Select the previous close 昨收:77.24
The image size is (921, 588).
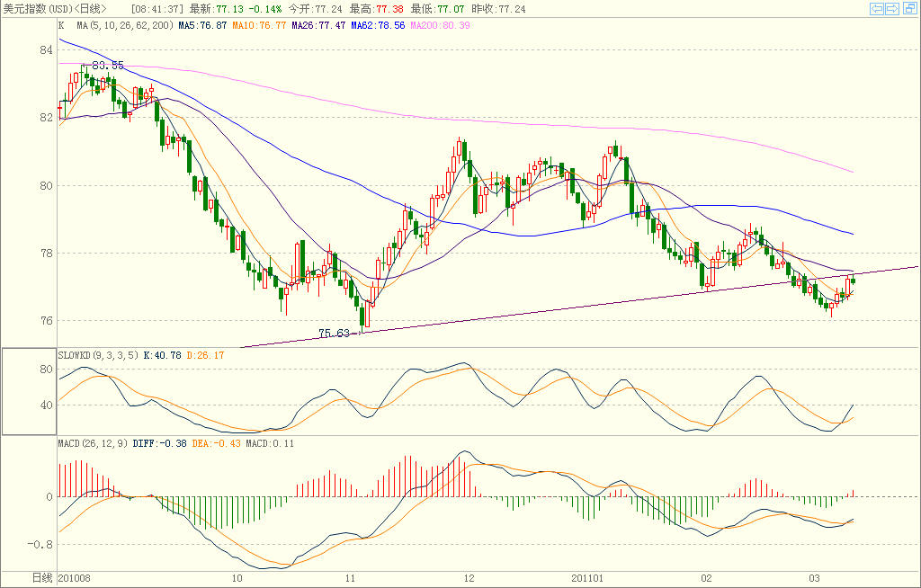[498, 9]
